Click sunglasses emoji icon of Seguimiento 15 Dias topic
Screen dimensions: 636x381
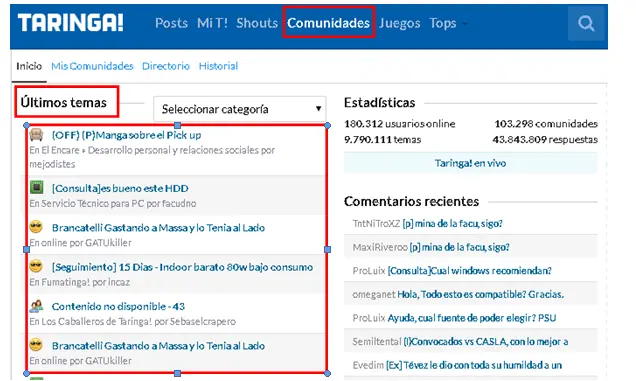coord(36,266)
